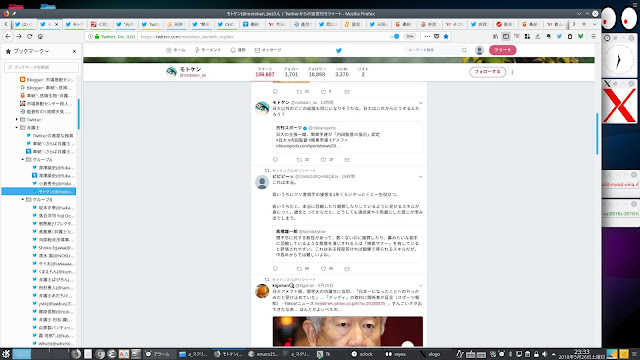Close the active Twitter tab
This screenshot has width=640, height=360.
pyautogui.click(x=56, y=24)
